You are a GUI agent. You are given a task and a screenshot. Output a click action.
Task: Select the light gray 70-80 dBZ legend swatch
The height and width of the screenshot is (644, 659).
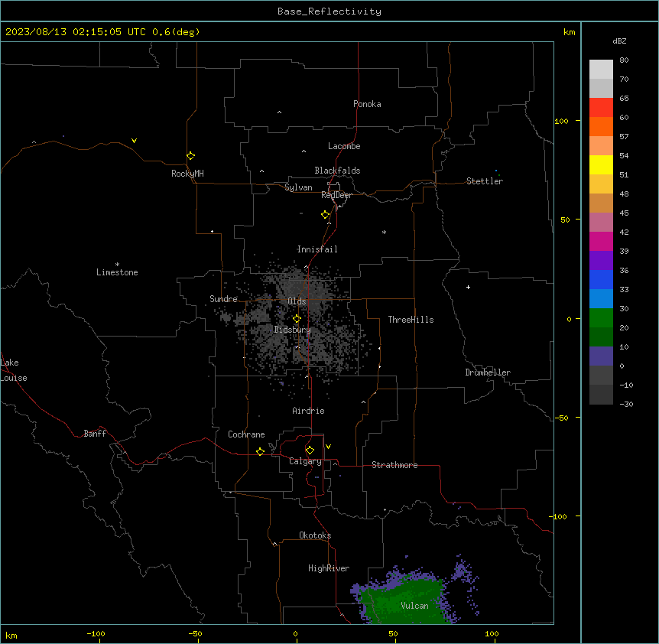tap(601, 70)
